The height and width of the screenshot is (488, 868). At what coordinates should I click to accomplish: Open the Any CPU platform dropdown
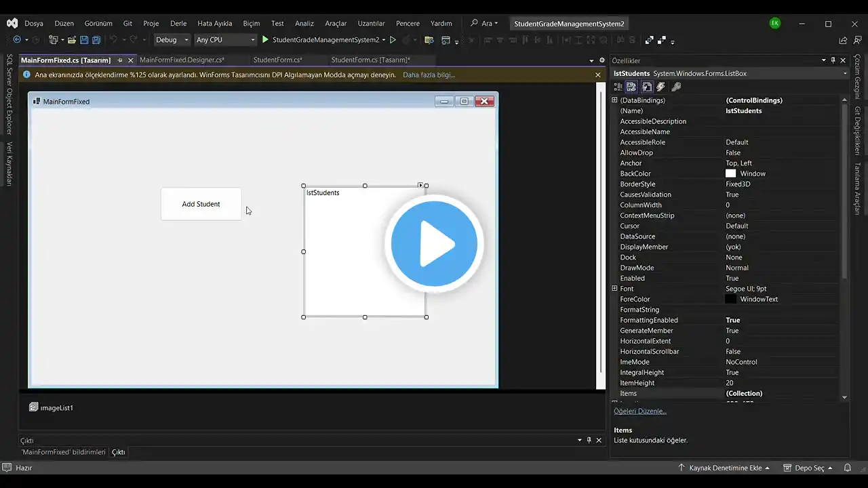pos(225,40)
